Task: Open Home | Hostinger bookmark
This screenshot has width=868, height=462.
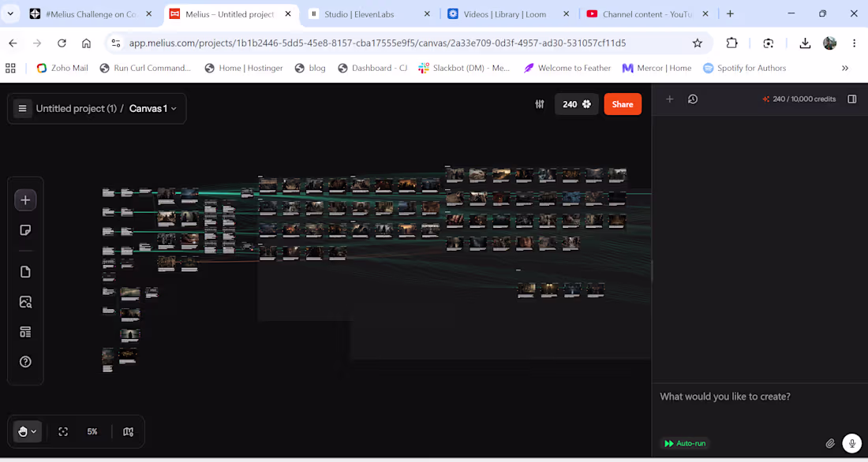Action: (244, 68)
